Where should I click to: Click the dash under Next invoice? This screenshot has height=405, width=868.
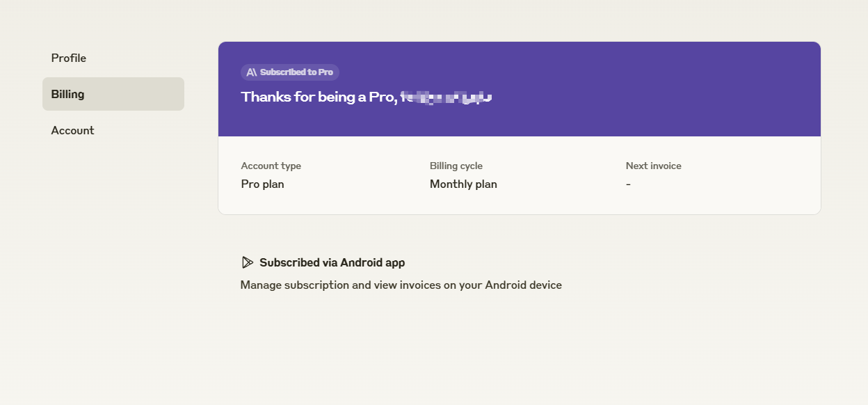point(628,184)
